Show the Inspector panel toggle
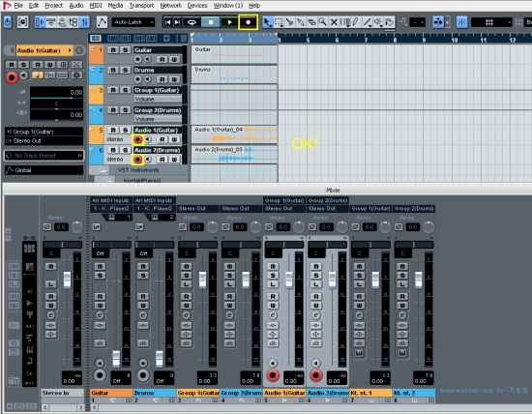This screenshot has height=414, width=532. pos(40,22)
